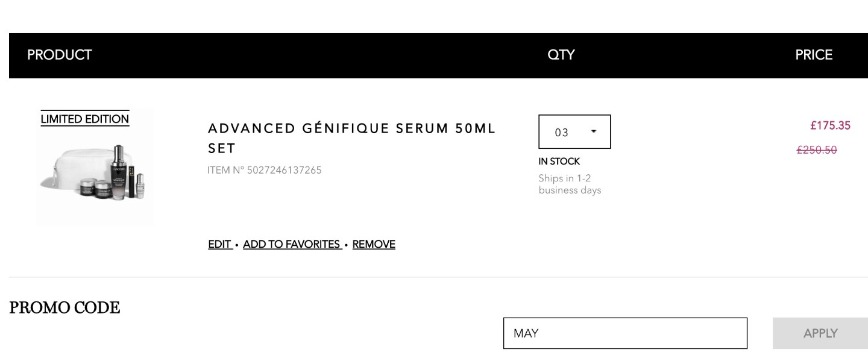Click the PRICE column header
This screenshot has width=868, height=355.
pyautogui.click(x=814, y=55)
